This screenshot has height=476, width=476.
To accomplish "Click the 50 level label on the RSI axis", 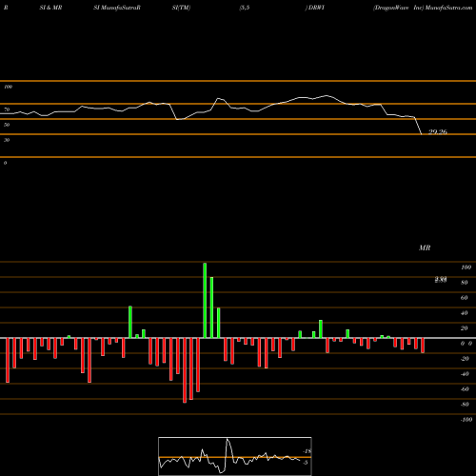I will pyautogui.click(x=7, y=125).
